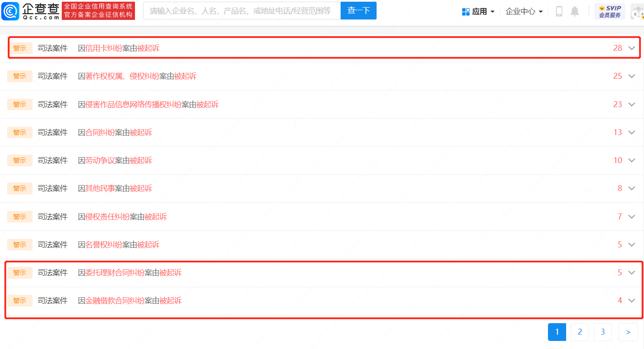
Task: Open the 企业中心 dropdown menu
Action: [x=524, y=11]
